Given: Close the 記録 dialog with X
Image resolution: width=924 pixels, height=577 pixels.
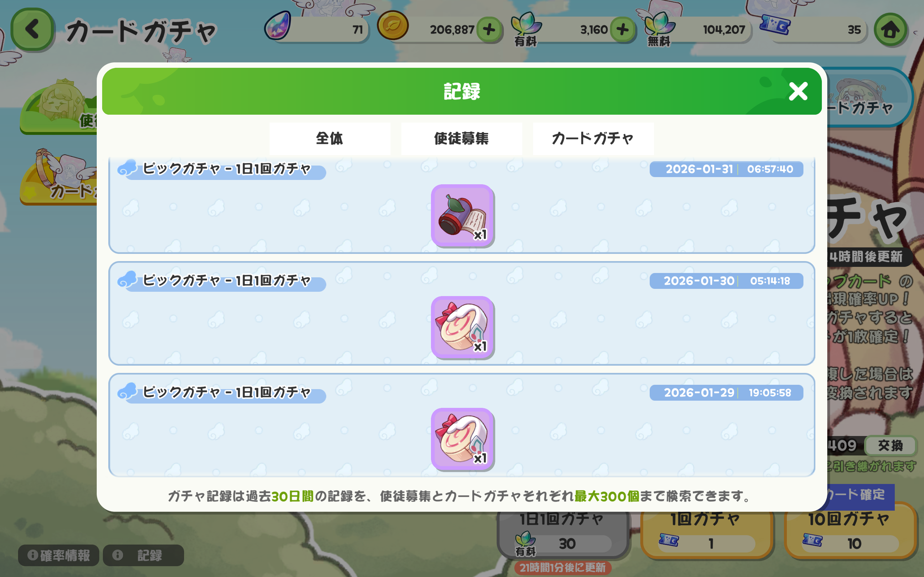Looking at the screenshot, I should point(798,92).
